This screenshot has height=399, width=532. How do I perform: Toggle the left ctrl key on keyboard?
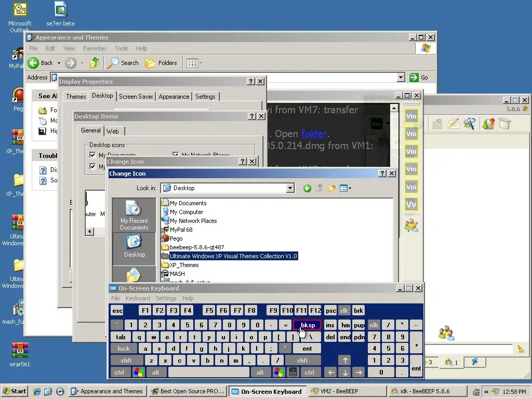(x=119, y=372)
